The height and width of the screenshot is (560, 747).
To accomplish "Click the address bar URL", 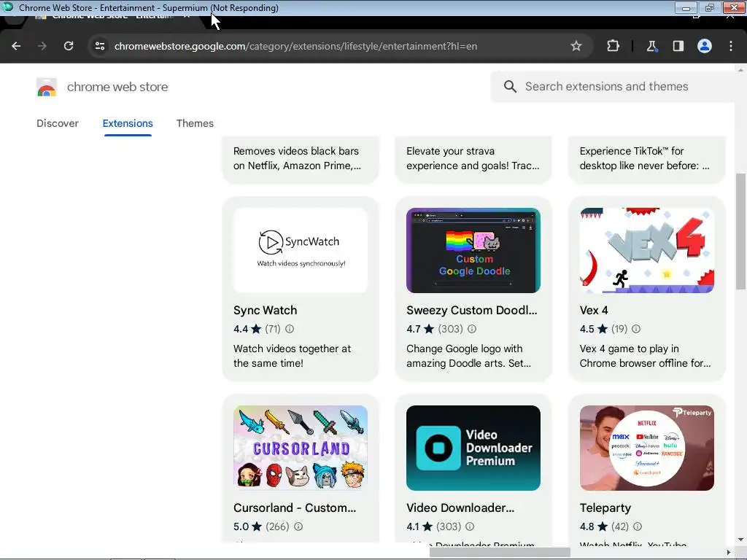I will (295, 46).
